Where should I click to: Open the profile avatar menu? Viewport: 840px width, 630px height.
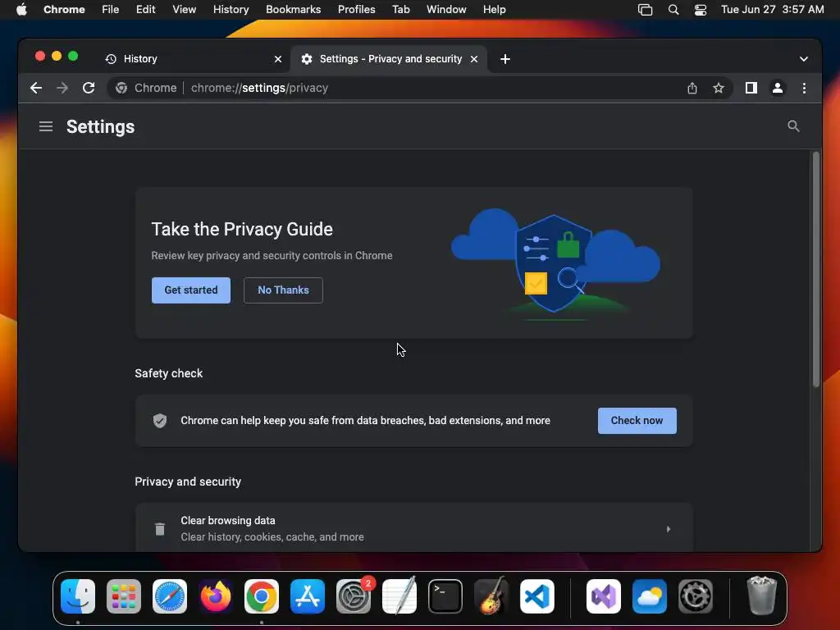point(778,88)
